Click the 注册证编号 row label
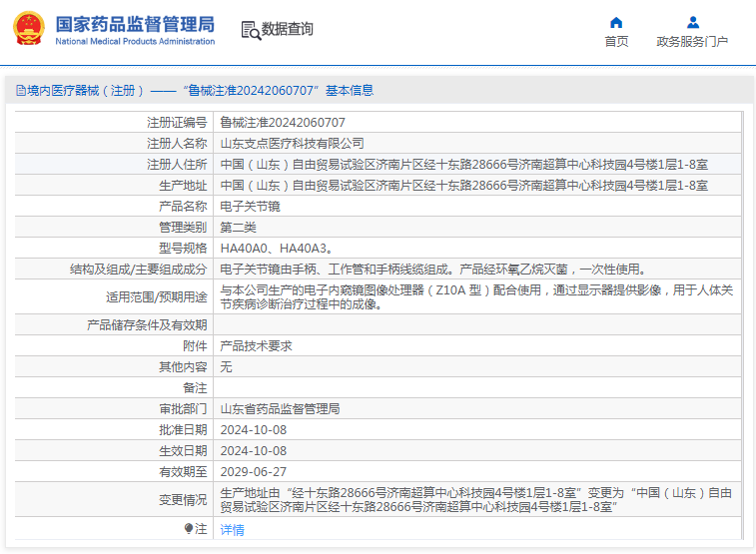The height and width of the screenshot is (554, 756). [x=177, y=123]
